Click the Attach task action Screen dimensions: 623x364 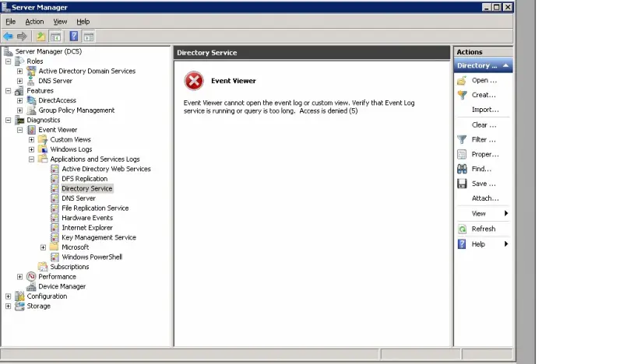click(x=485, y=198)
